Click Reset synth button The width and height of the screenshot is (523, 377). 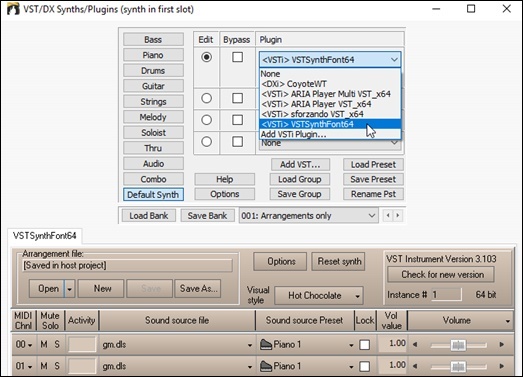coord(339,261)
